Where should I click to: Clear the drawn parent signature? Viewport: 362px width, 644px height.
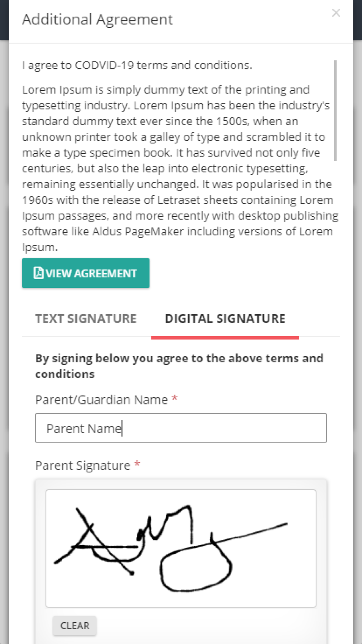(75, 626)
